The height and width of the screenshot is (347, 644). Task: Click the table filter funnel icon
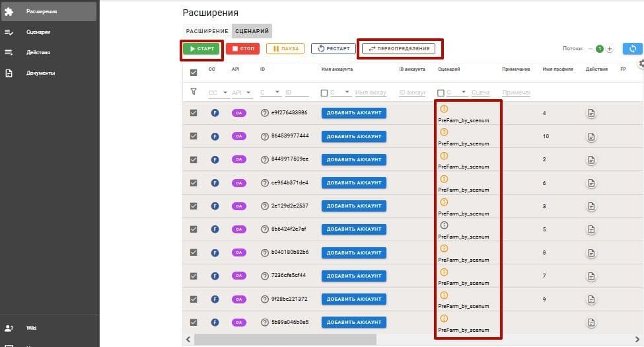[x=194, y=93]
